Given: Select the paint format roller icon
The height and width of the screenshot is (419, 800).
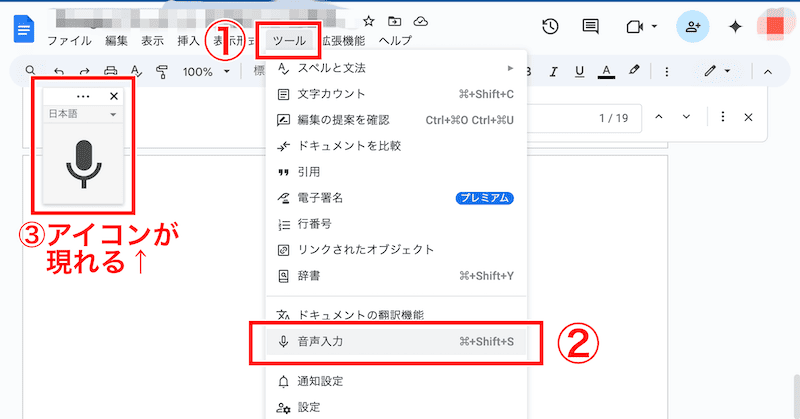Looking at the screenshot, I should pos(161,72).
